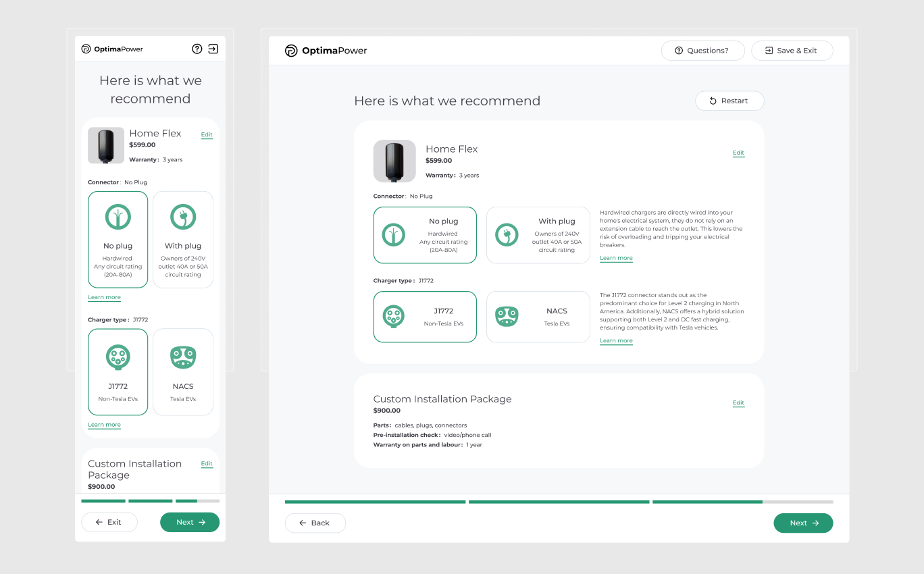Select With plug option in mobile view

[x=183, y=240]
